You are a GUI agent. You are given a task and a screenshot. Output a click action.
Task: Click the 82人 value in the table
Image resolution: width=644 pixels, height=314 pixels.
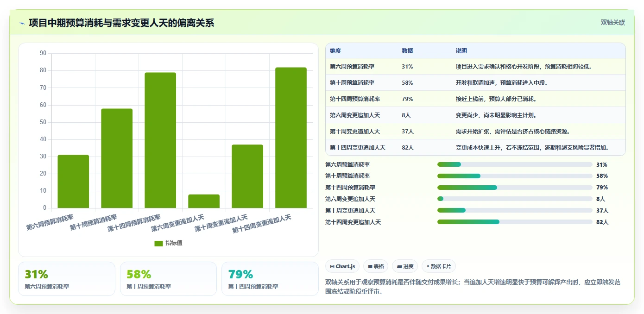[x=408, y=148]
